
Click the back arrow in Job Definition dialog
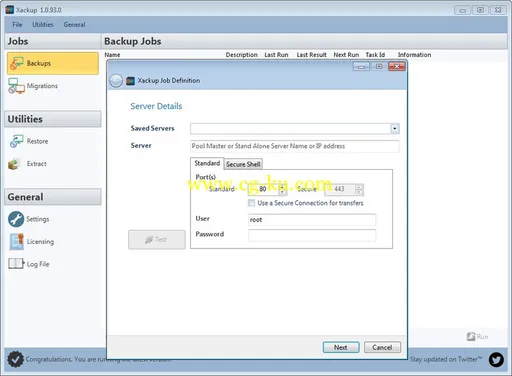[x=116, y=81]
